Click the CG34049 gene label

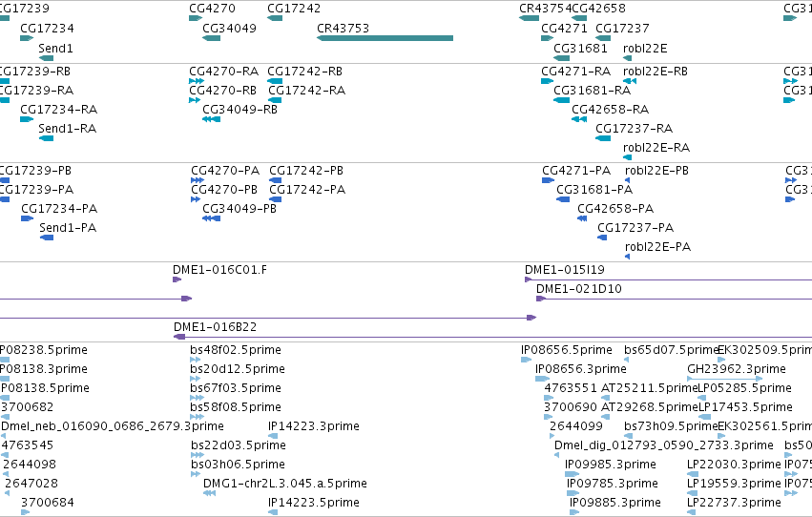coord(229,29)
